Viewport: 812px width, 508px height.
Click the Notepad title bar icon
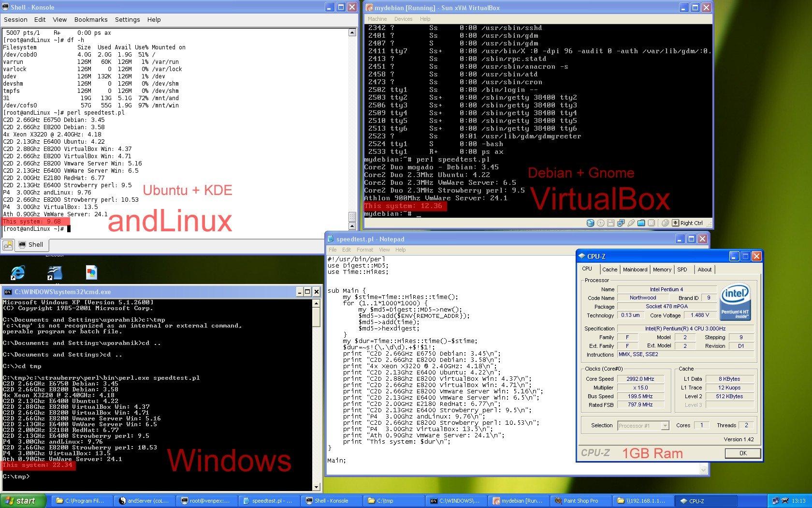tap(331, 239)
